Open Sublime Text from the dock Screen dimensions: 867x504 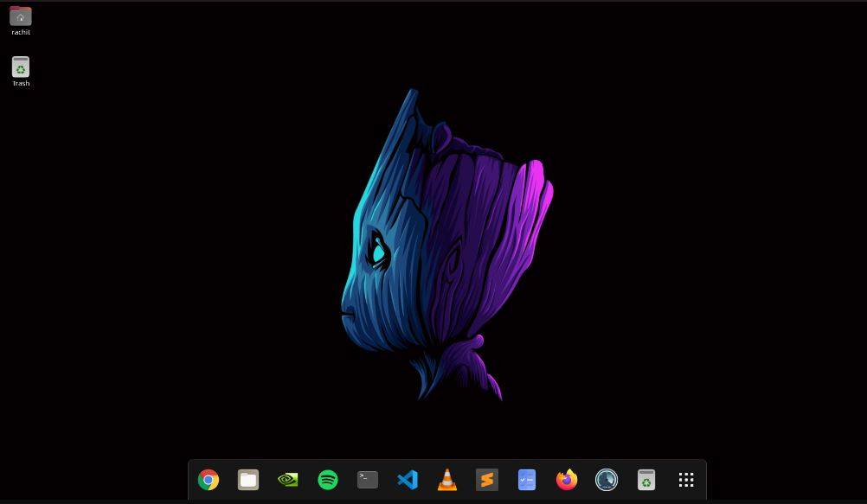pos(487,480)
